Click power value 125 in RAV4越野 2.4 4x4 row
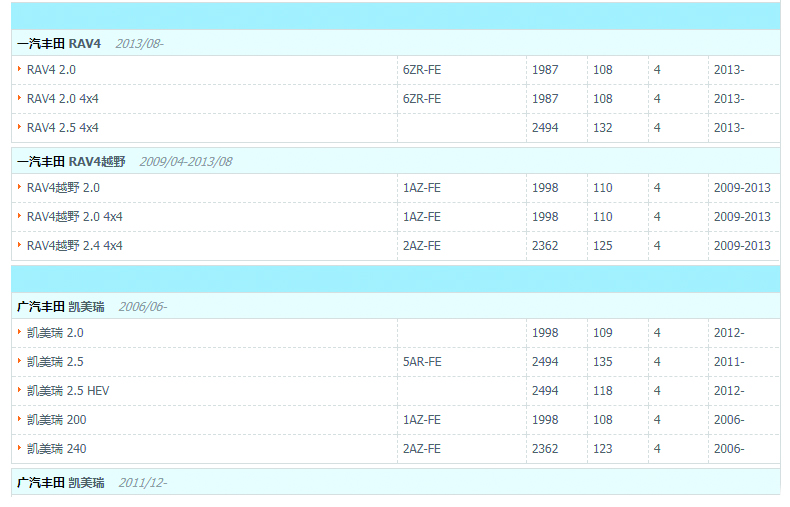Image resolution: width=790 pixels, height=507 pixels. (603, 246)
